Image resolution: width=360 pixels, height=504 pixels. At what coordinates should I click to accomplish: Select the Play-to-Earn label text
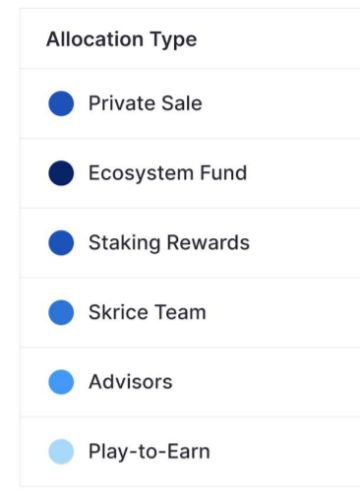(149, 452)
